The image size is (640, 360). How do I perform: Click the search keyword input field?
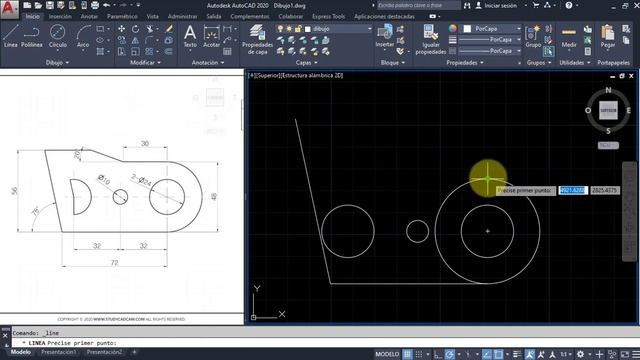click(x=418, y=5)
